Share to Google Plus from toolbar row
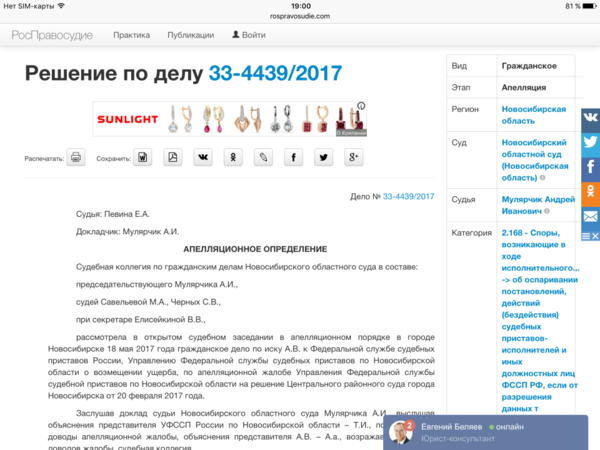Screen dimensions: 600x450 [353, 158]
